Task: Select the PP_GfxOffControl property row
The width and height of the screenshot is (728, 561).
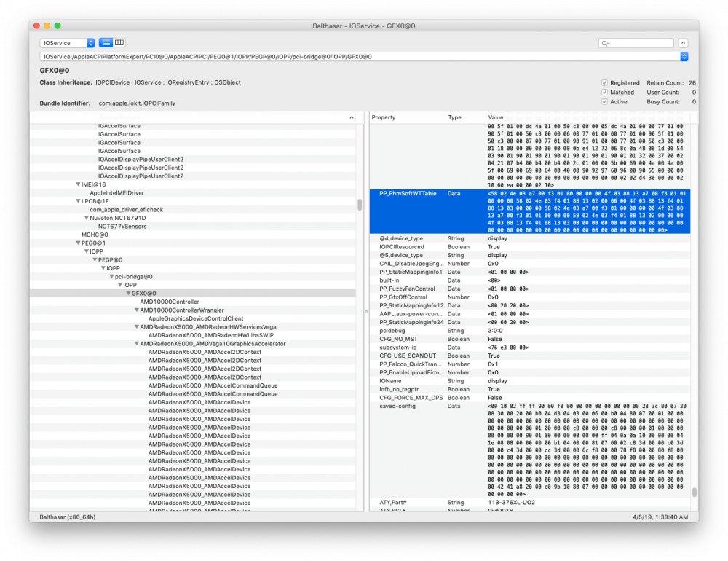Action: (x=530, y=297)
